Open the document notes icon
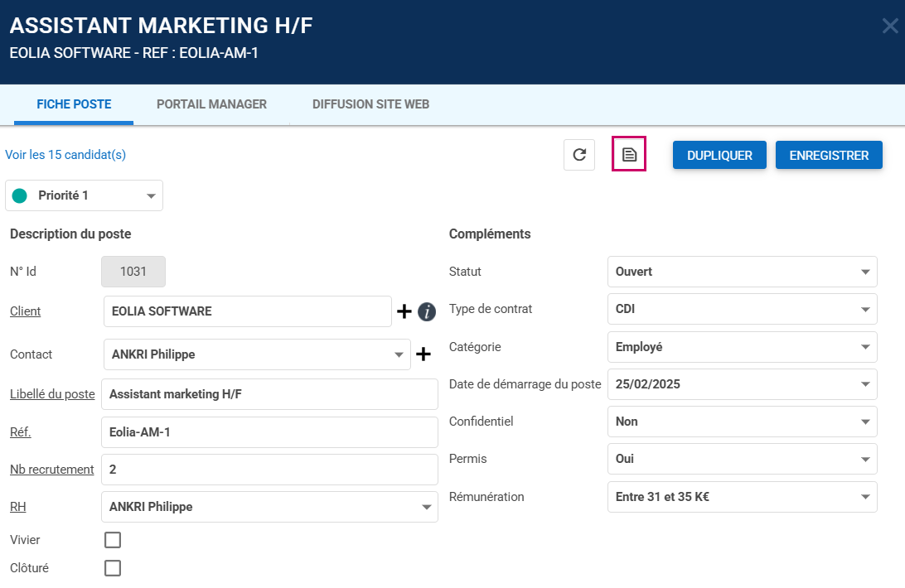The image size is (905, 588). point(629,155)
